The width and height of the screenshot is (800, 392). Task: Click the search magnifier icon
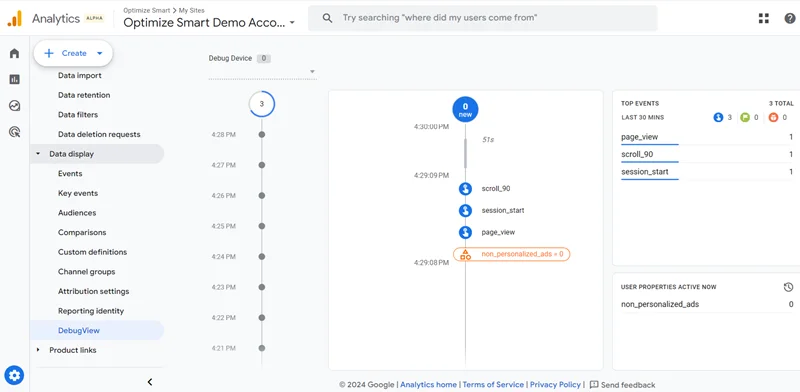328,18
